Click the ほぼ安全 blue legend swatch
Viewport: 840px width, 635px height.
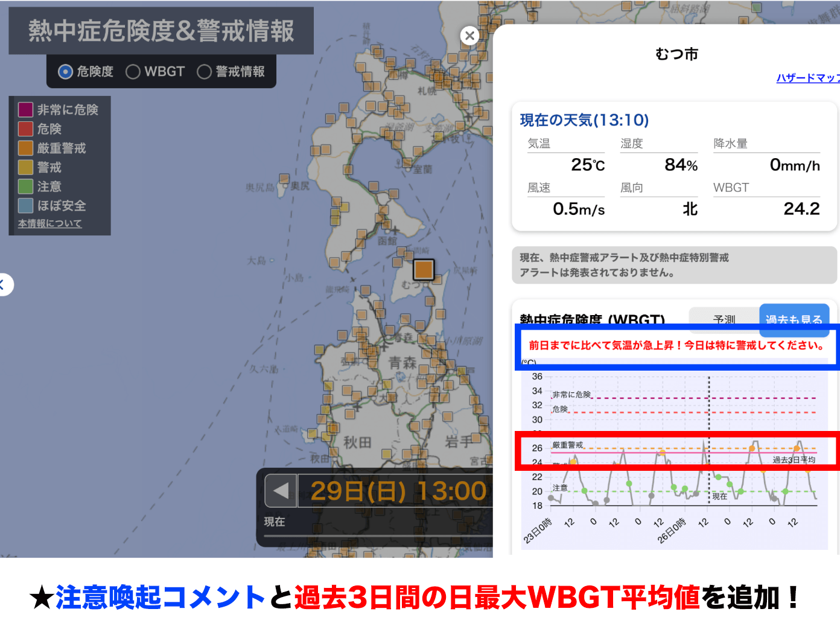click(25, 206)
